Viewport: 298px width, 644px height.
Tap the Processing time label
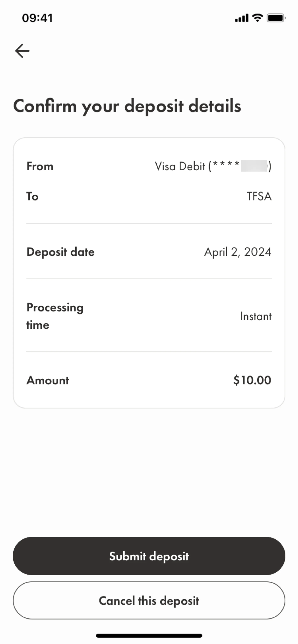coord(55,316)
